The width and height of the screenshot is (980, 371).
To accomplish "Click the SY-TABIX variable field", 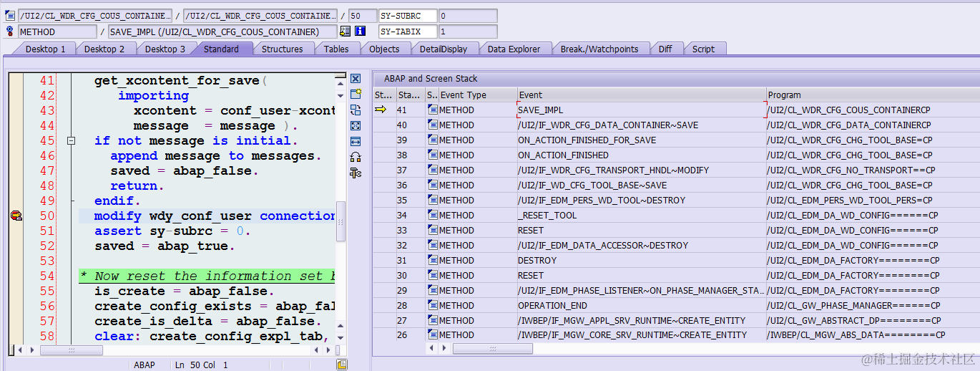I will tap(408, 32).
